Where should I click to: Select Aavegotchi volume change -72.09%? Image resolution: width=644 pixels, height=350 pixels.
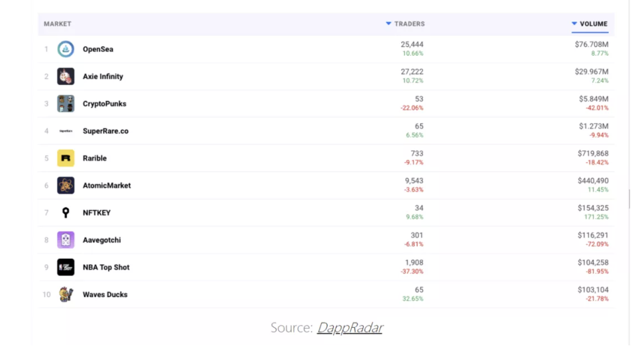[x=597, y=244]
